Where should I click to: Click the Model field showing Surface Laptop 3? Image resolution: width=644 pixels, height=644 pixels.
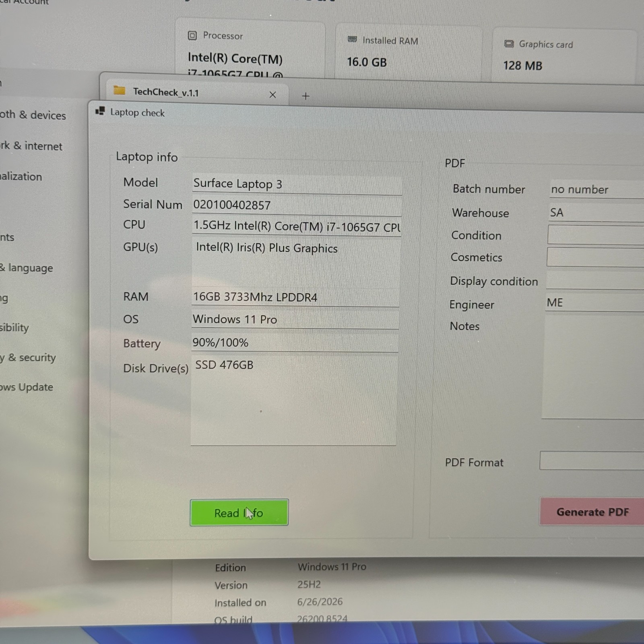click(297, 185)
